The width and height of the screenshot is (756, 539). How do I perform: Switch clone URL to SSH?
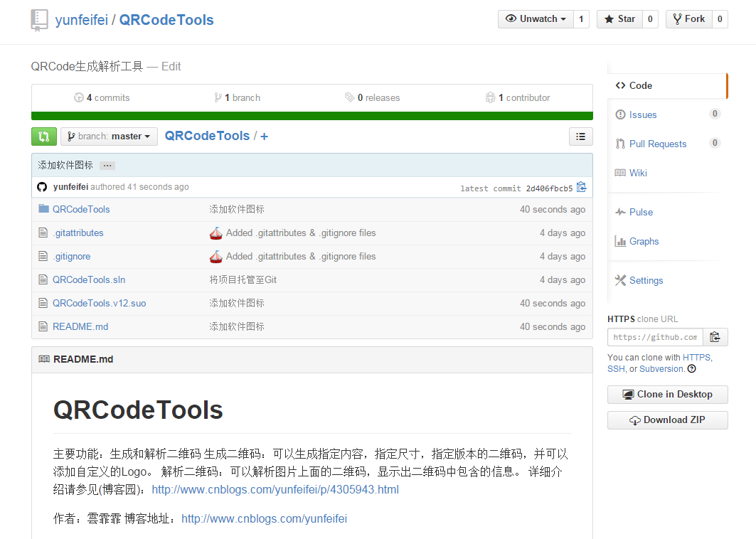616,369
